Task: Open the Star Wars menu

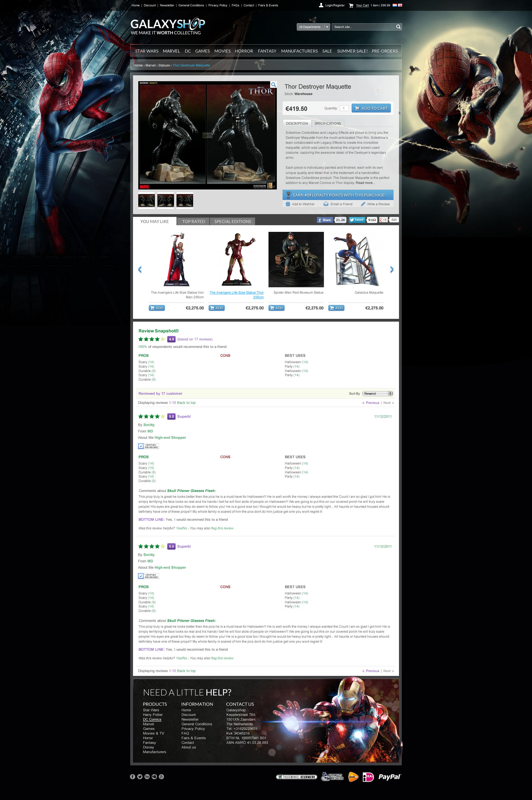Action: point(147,51)
